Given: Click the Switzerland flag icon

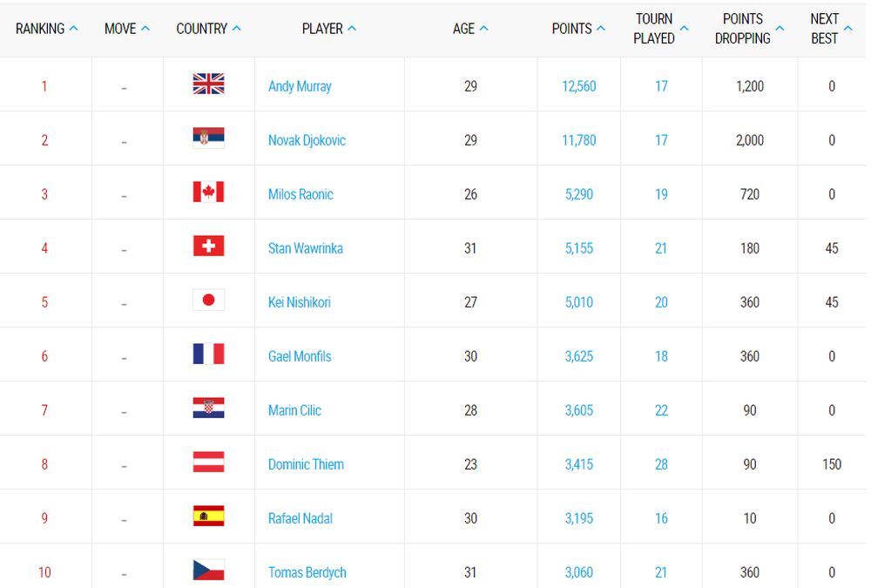Looking at the screenshot, I should tap(208, 247).
